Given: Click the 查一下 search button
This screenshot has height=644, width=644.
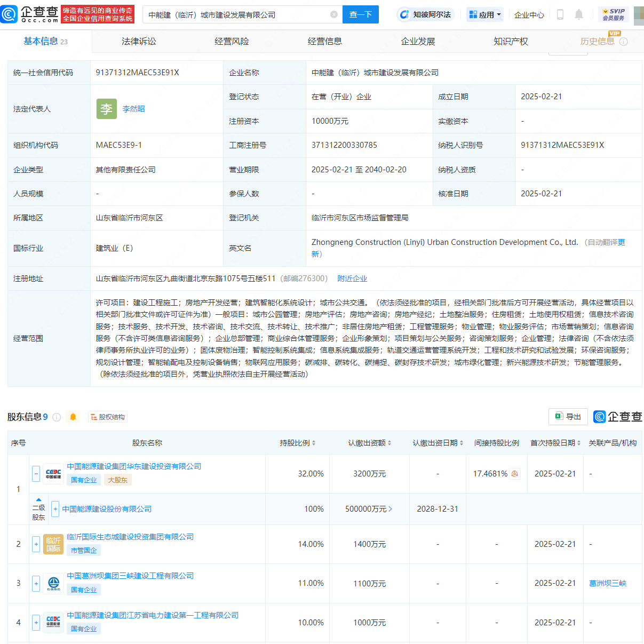Looking at the screenshot, I should (361, 14).
